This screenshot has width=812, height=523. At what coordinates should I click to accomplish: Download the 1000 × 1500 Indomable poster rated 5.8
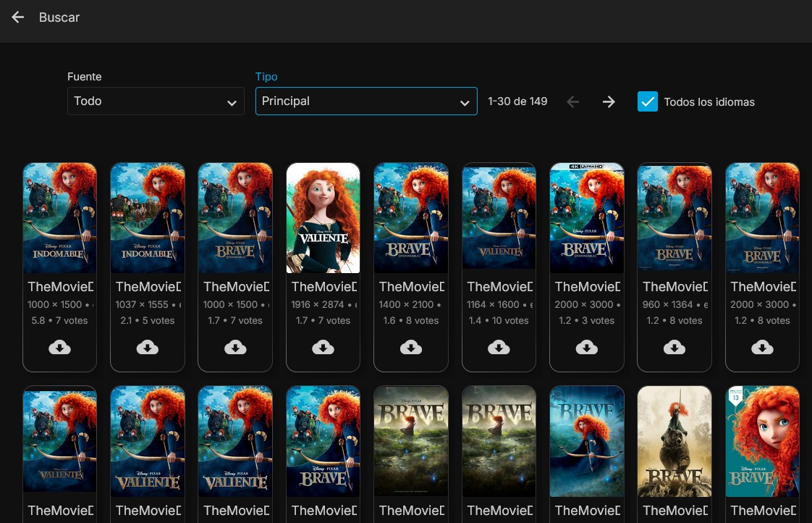pos(59,348)
